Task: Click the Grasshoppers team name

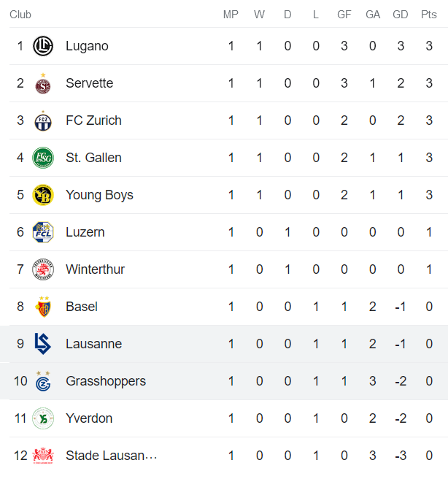Action: click(106, 381)
